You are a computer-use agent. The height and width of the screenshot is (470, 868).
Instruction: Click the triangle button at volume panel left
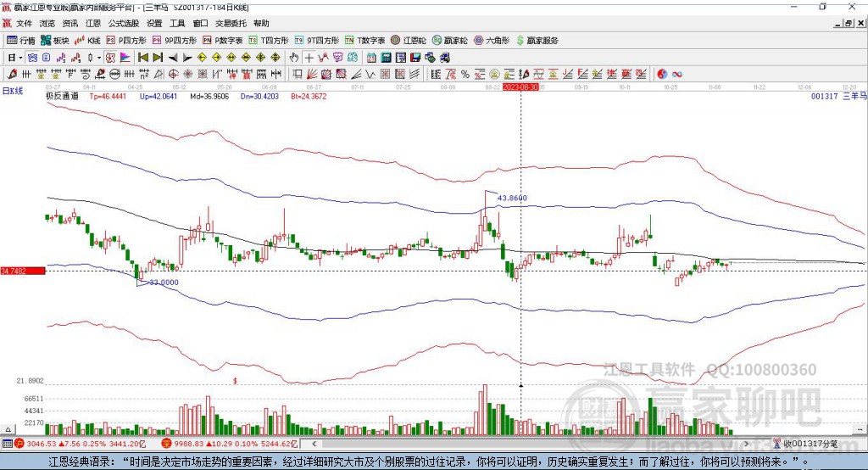8,429
